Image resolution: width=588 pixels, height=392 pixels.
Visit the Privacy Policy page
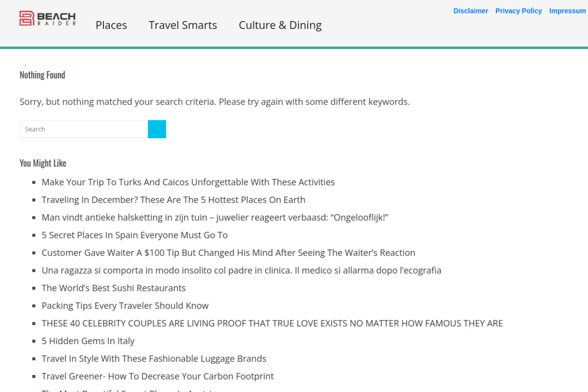519,11
